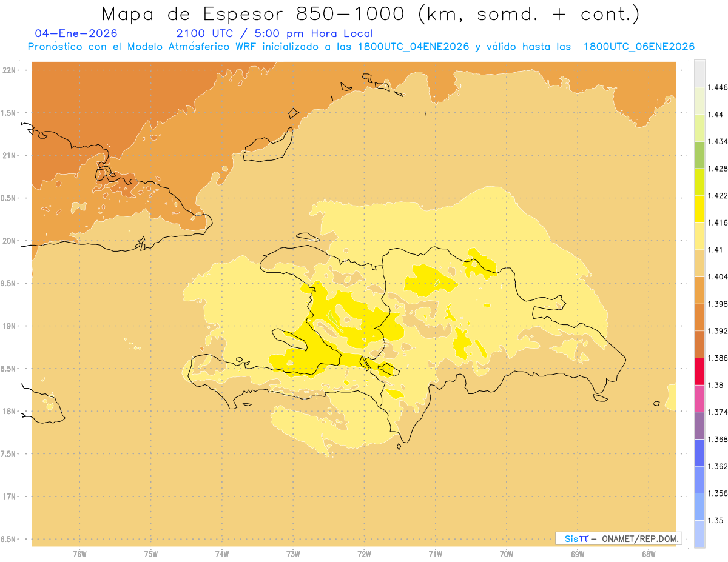Screen dimensions: 728x562
Task: Click the 18N latitude axis label
Action: tap(9, 411)
